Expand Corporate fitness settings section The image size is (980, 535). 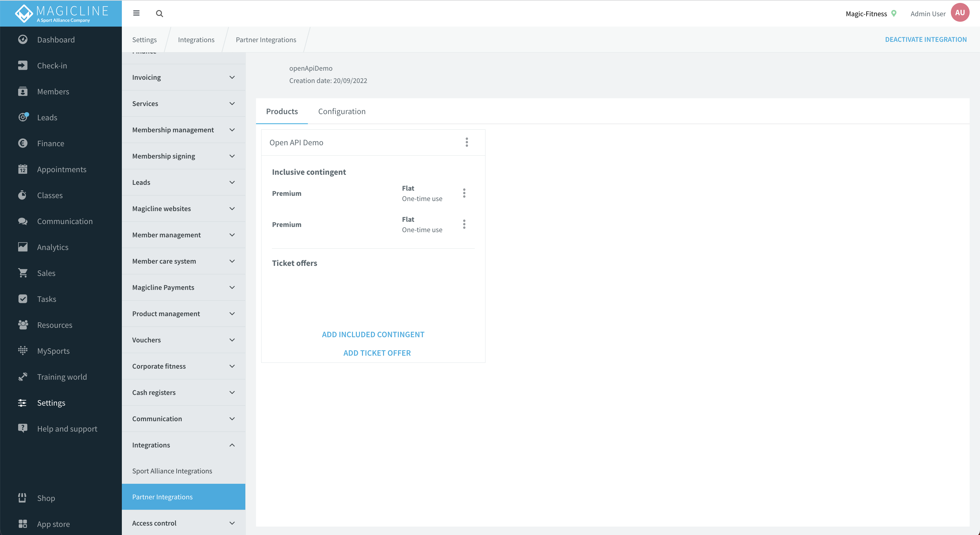click(183, 366)
